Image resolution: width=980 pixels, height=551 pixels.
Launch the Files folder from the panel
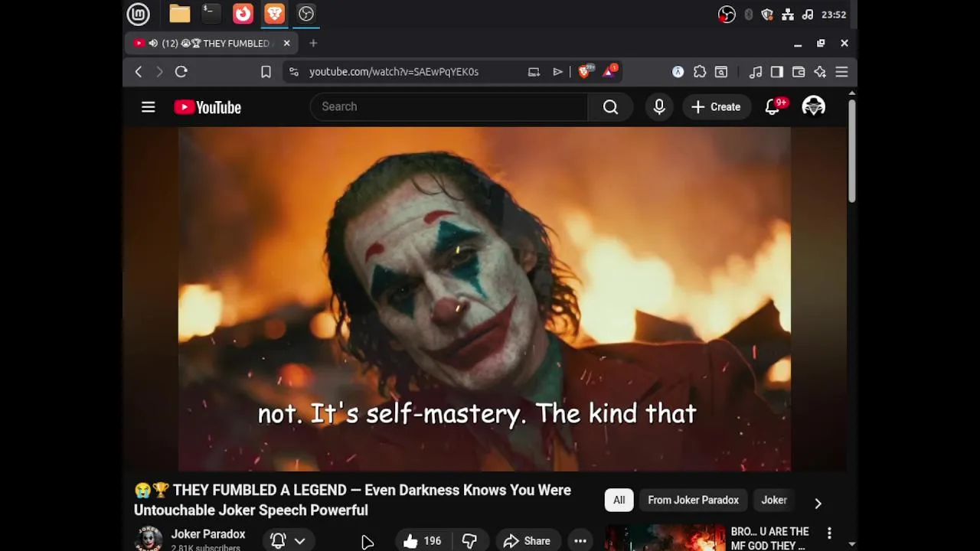click(180, 14)
